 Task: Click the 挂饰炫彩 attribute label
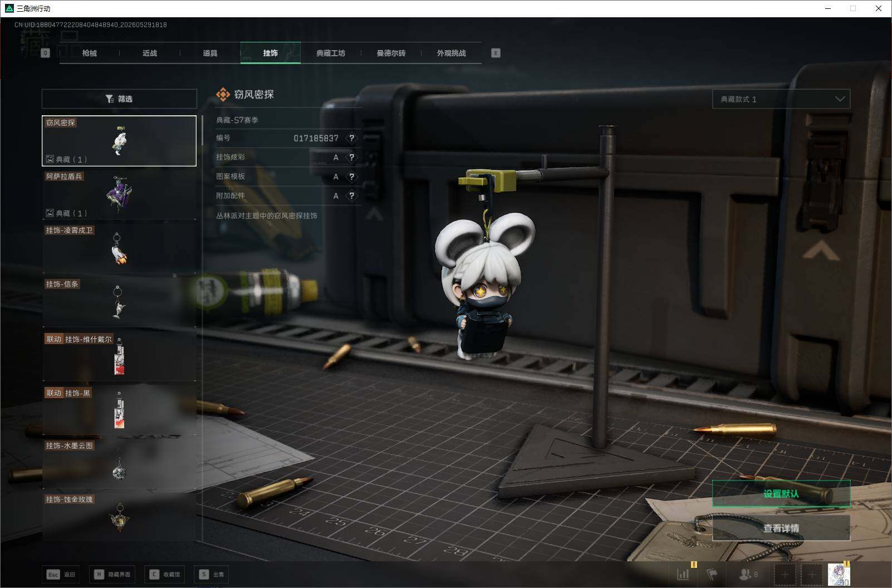click(x=231, y=157)
